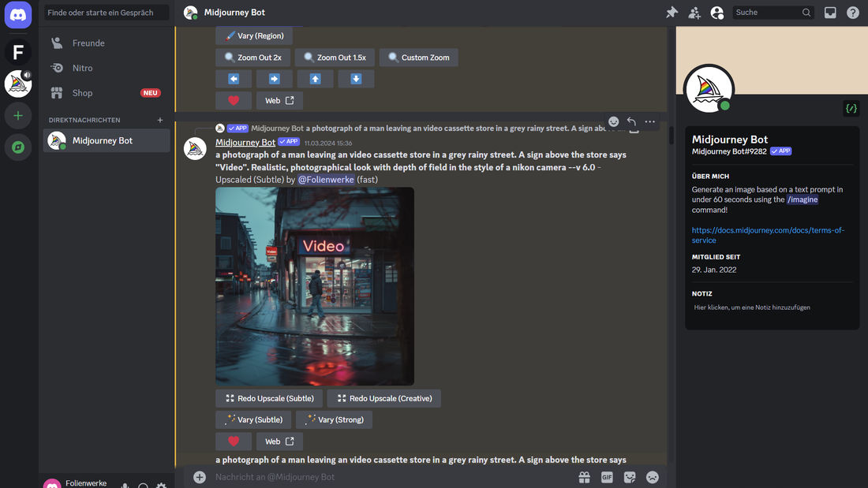Image resolution: width=868 pixels, height=488 pixels.
Task: Select Midjourney Bot direct message
Action: click(x=107, y=140)
